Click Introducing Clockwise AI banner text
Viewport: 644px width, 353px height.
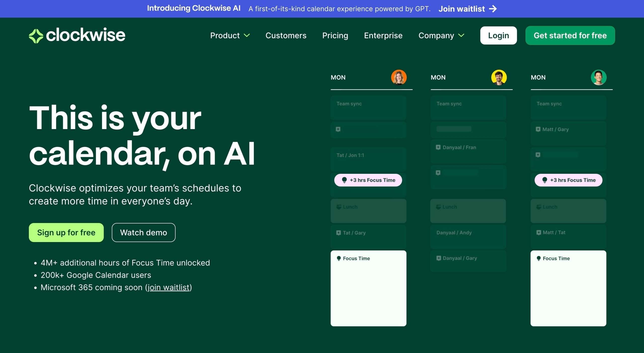194,8
